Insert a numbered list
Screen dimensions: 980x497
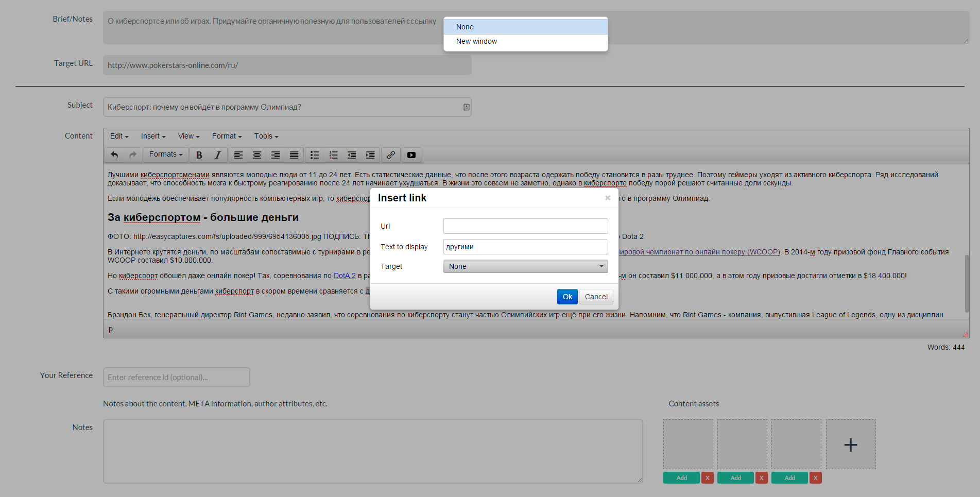coord(333,155)
